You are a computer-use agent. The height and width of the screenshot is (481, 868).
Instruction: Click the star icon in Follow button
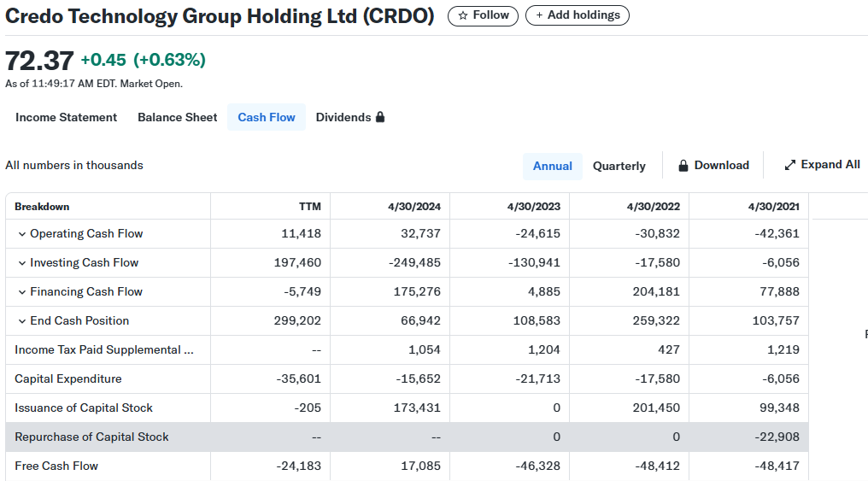pyautogui.click(x=463, y=16)
